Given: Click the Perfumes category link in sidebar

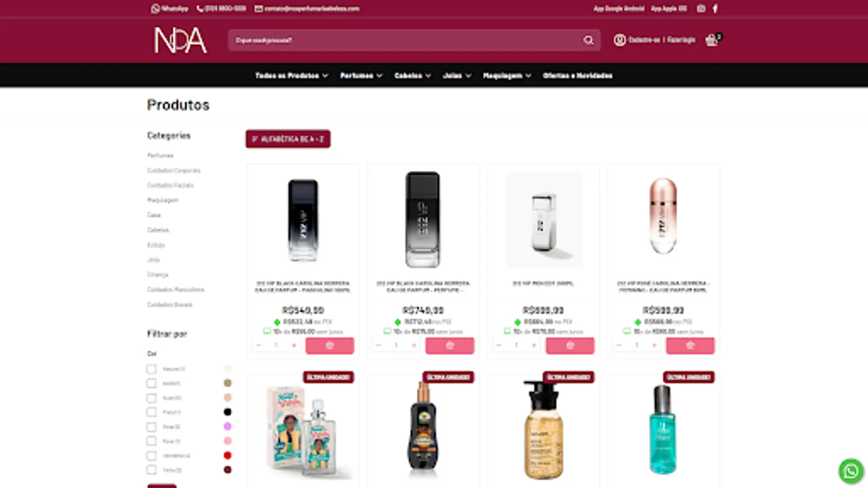Looking at the screenshot, I should coord(161,156).
